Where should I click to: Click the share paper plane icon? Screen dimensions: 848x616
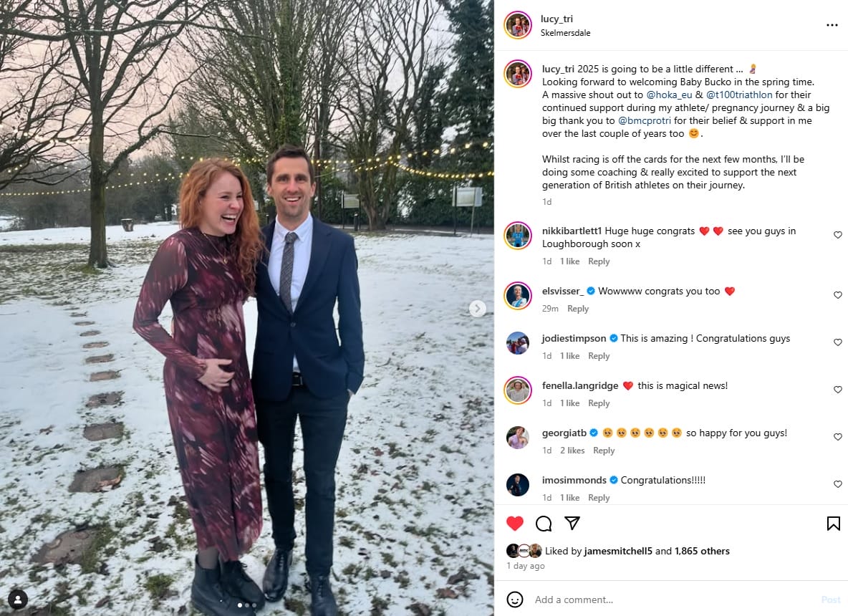coord(572,523)
